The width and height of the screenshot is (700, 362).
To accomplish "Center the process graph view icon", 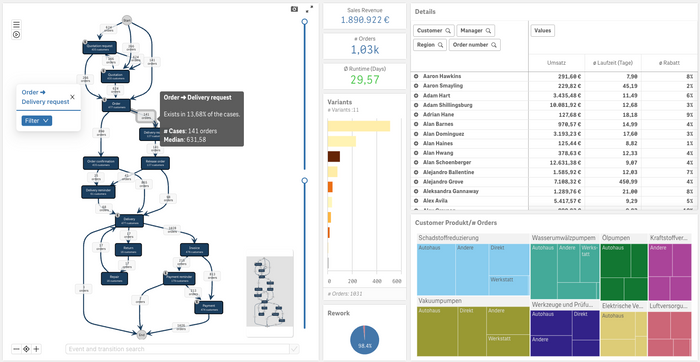I will pos(26,349).
